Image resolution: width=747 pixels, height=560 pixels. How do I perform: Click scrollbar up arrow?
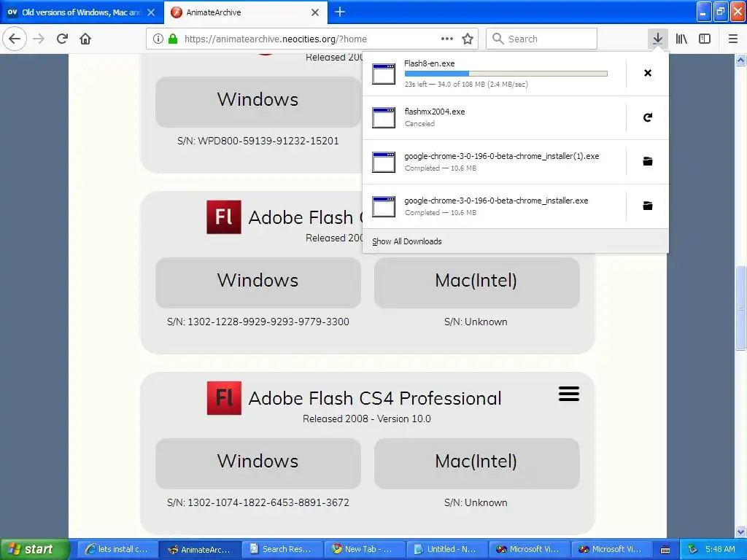[x=740, y=60]
